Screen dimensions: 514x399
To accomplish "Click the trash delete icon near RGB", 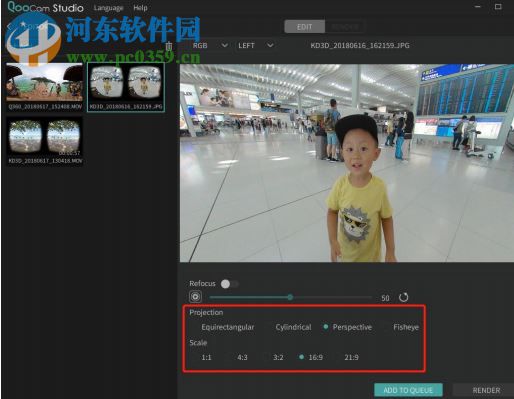I will click(x=169, y=46).
